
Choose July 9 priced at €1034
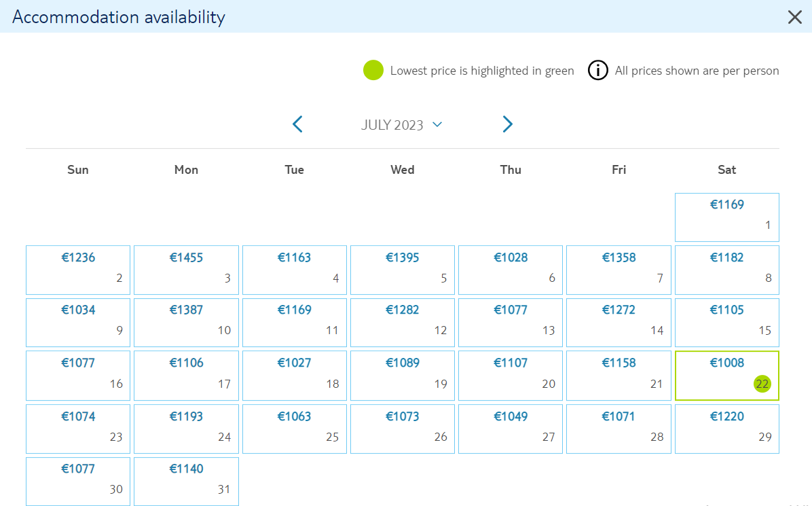(x=78, y=323)
